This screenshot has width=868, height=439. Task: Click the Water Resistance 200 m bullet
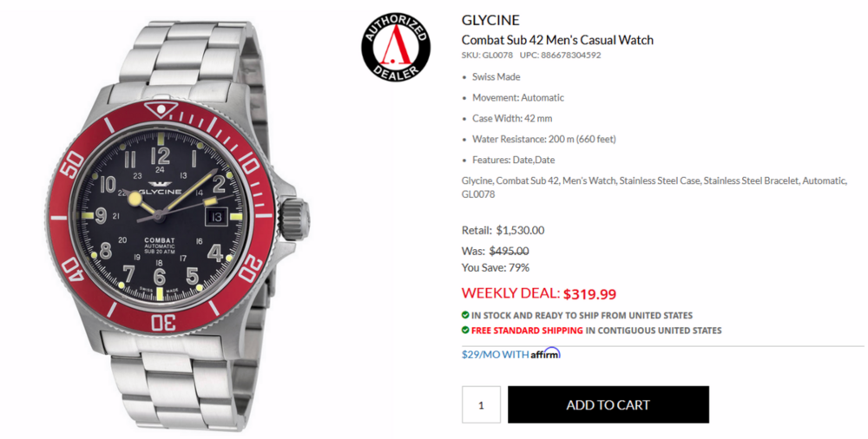click(543, 139)
